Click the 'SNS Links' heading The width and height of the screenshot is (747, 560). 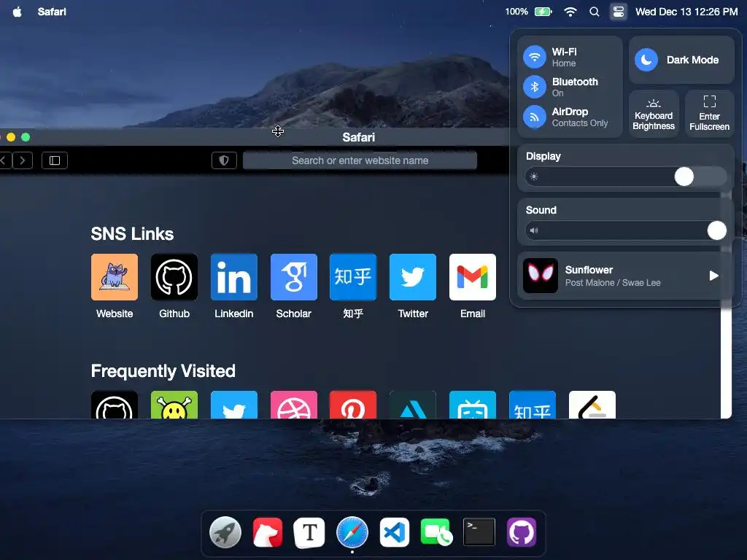pos(132,234)
